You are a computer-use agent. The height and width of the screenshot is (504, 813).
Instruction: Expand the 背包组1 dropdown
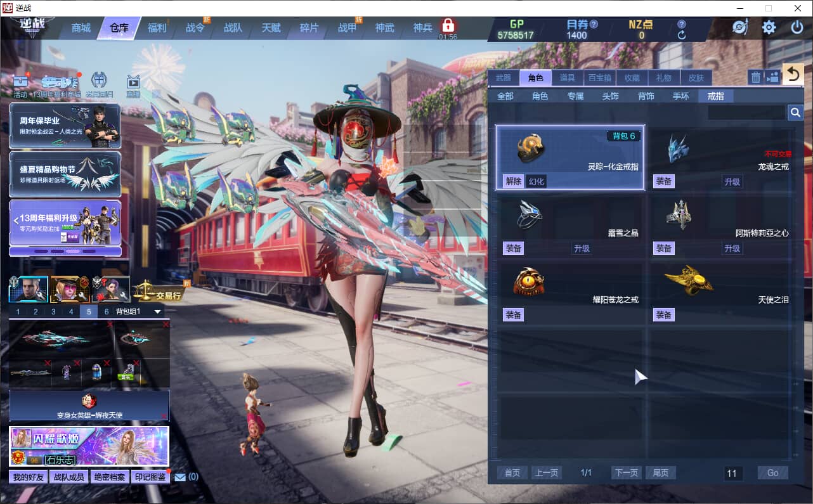tap(157, 312)
